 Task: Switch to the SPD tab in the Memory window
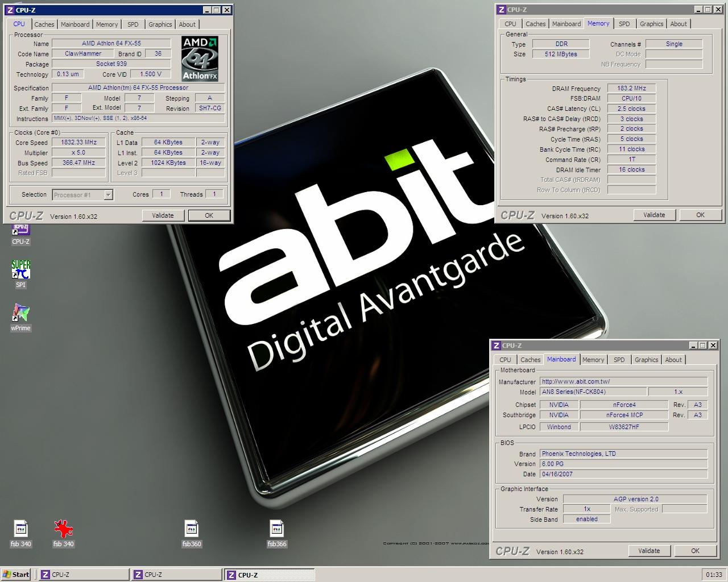coord(624,24)
